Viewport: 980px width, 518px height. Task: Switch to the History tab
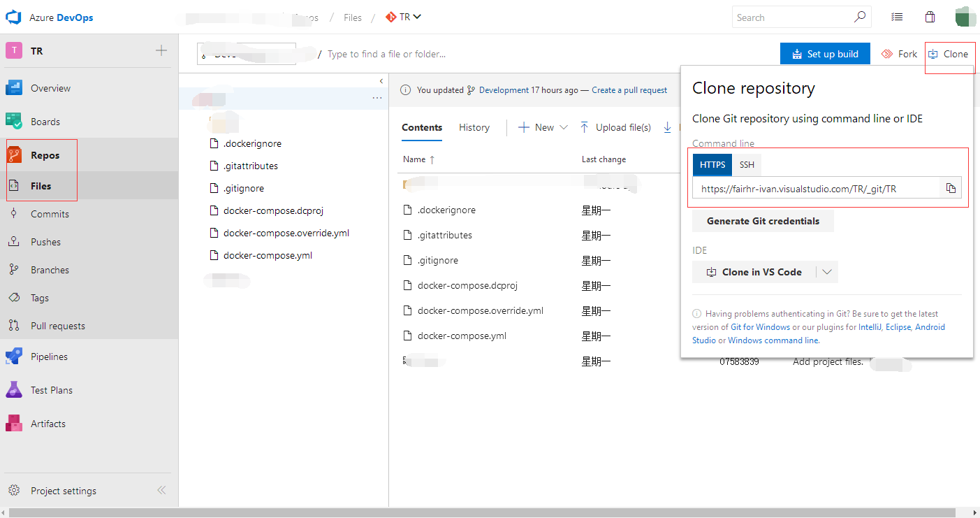coord(474,127)
